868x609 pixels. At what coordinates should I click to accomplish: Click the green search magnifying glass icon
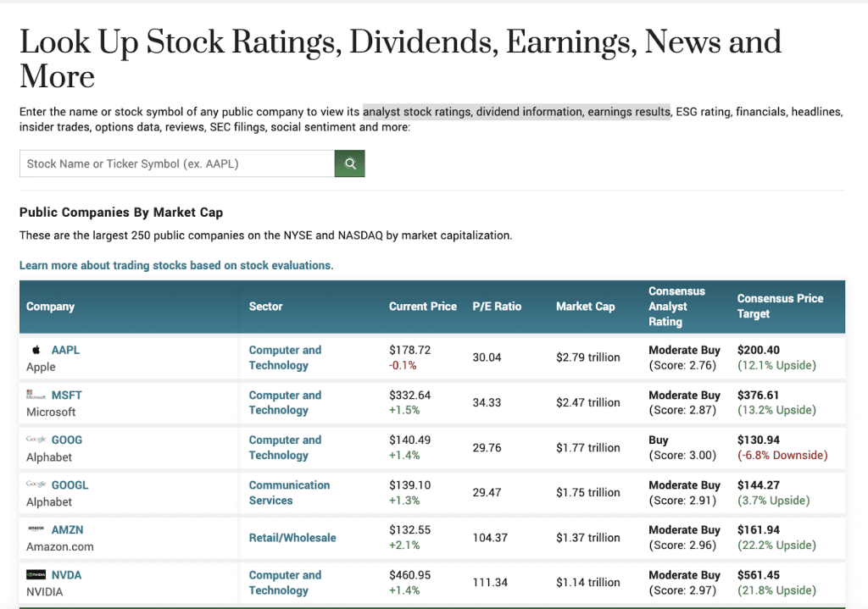pyautogui.click(x=349, y=163)
